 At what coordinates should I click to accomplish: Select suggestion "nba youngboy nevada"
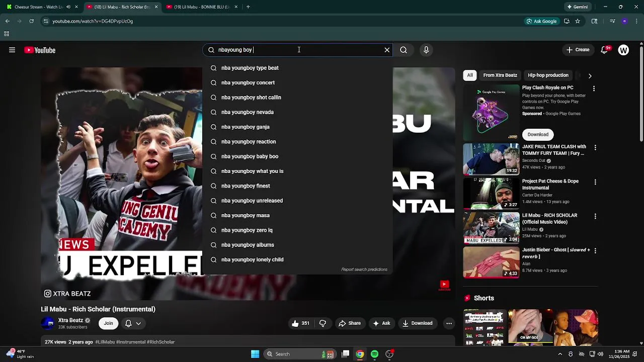pyautogui.click(x=297, y=112)
